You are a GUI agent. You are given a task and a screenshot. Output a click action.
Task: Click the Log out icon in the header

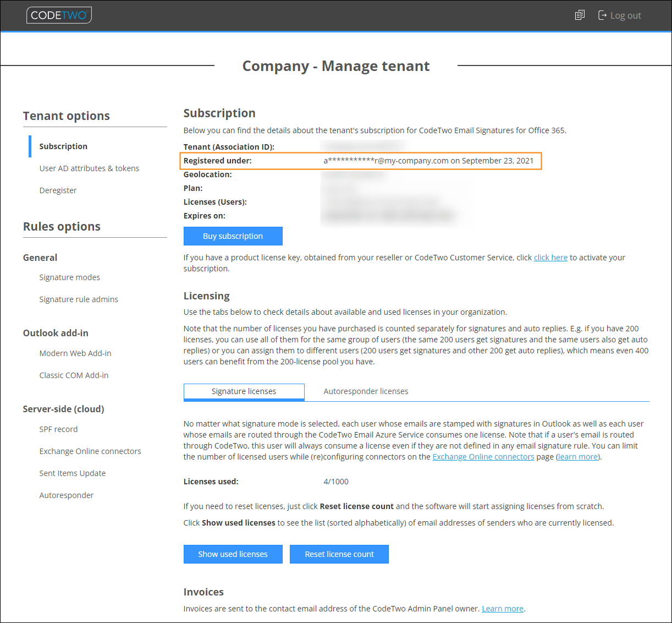click(602, 15)
